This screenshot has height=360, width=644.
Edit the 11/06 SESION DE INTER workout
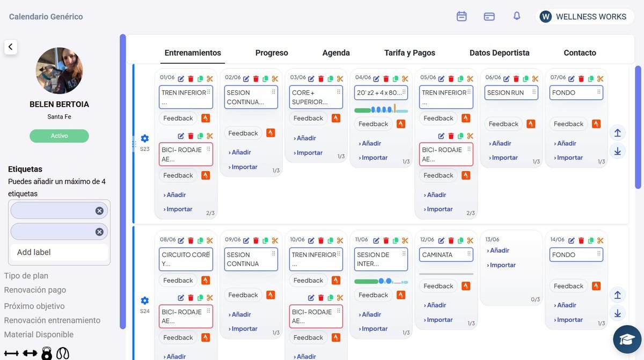tap(376, 241)
